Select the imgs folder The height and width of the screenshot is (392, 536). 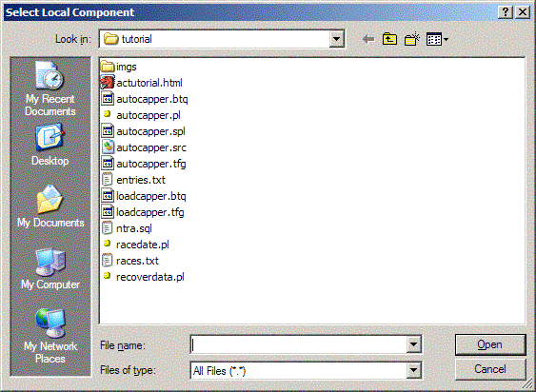click(x=119, y=67)
